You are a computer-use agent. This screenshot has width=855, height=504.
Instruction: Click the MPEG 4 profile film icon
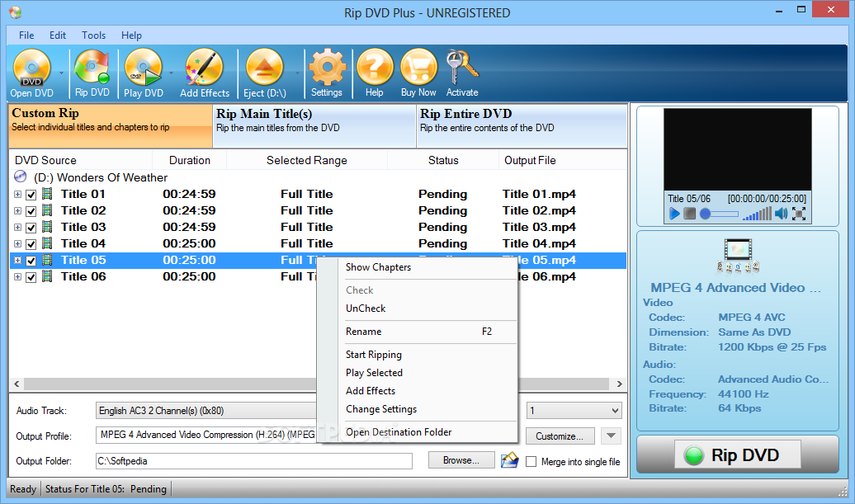[738, 256]
